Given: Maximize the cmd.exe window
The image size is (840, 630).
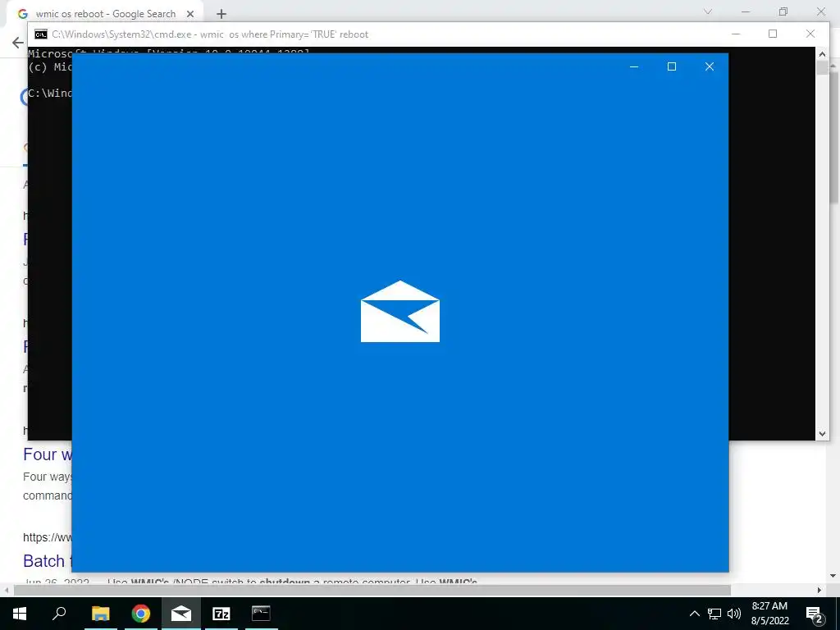Looking at the screenshot, I should coord(773,34).
